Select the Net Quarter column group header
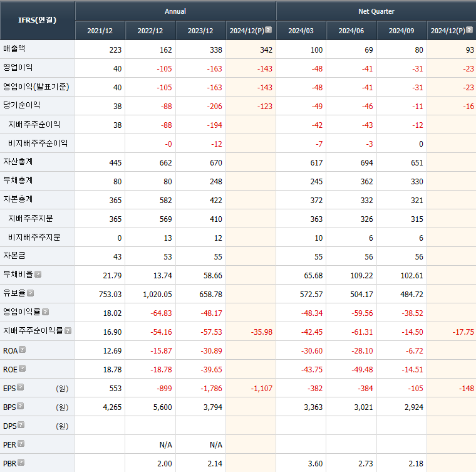Viewport: 476px width, 472px height. click(376, 11)
